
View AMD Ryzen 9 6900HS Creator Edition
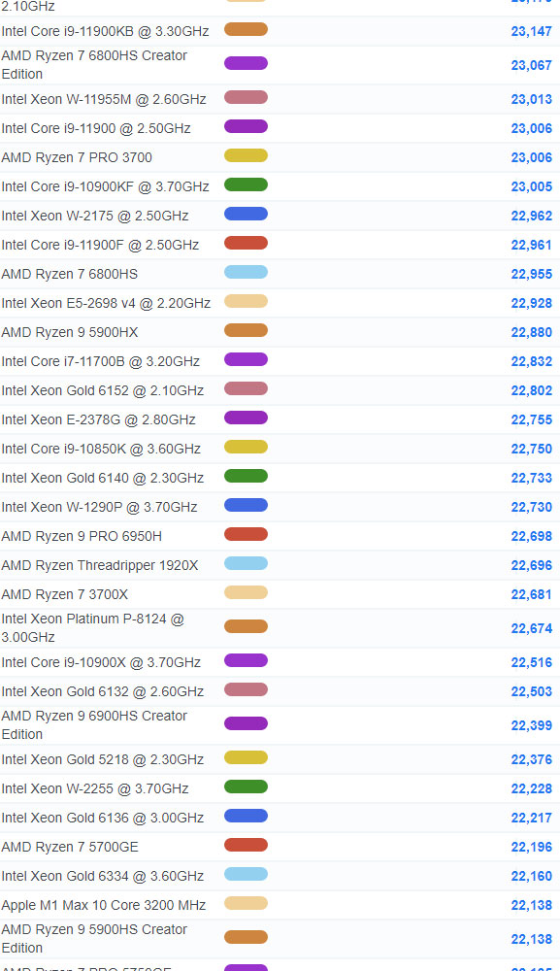pyautogui.click(x=94, y=724)
